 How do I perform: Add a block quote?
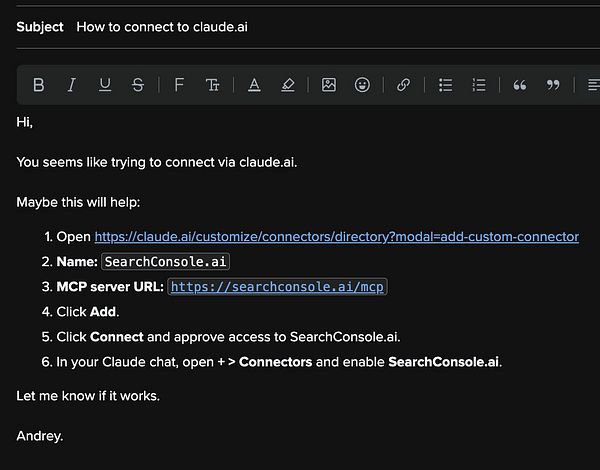point(520,85)
